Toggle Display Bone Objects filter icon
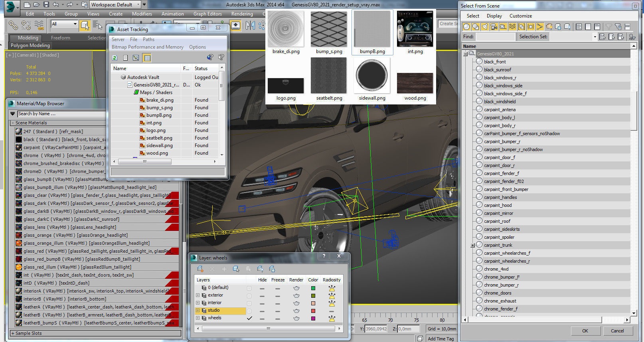The height and width of the screenshot is (342, 644). pyautogui.click(x=540, y=27)
